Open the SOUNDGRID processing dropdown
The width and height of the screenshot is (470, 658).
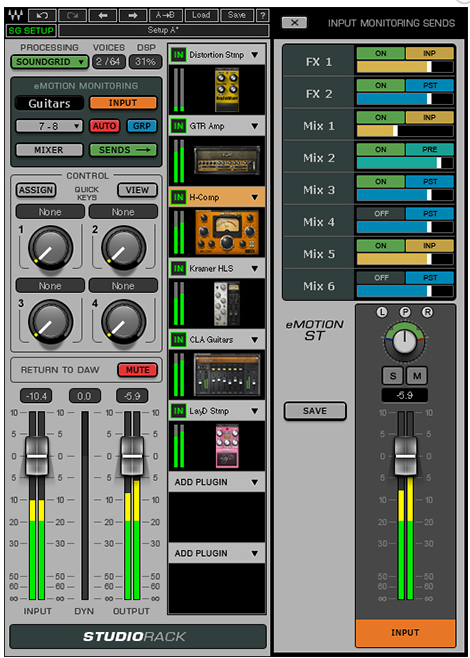[50, 62]
